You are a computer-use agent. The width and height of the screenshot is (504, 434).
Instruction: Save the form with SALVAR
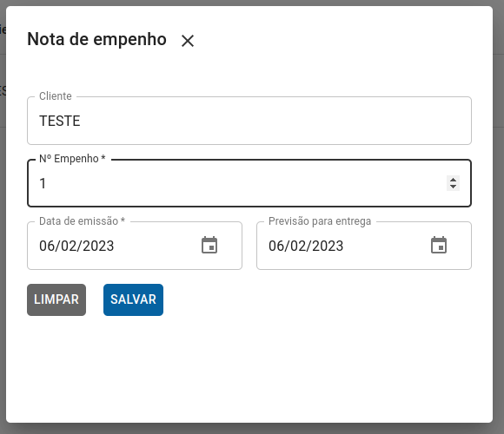click(133, 299)
